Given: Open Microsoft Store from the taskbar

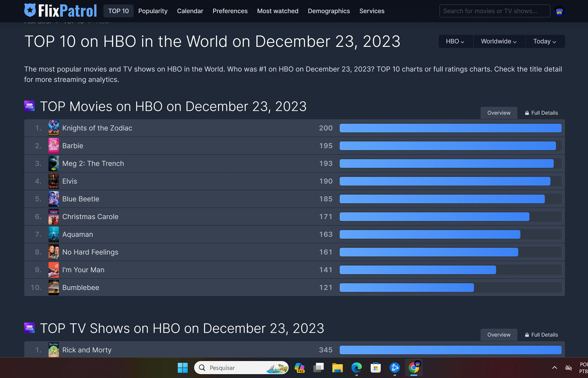Looking at the screenshot, I should (376, 368).
